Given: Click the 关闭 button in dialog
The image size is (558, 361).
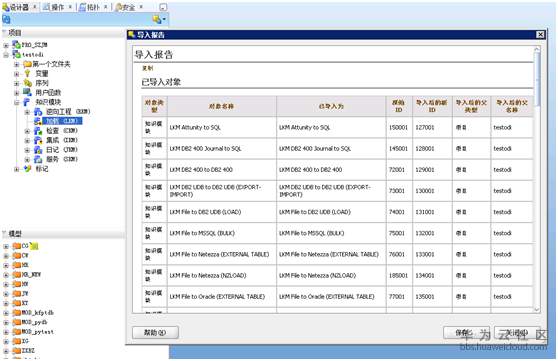Looking at the screenshot, I should 517,333.
